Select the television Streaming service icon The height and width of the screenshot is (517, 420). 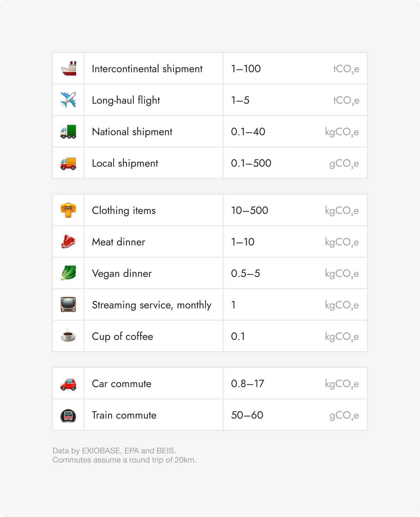[x=68, y=304]
